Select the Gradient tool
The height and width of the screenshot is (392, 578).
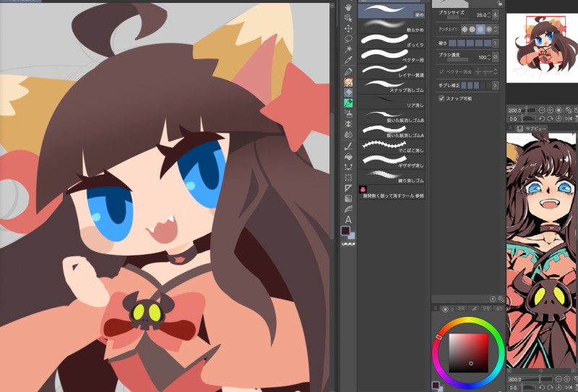click(x=348, y=199)
